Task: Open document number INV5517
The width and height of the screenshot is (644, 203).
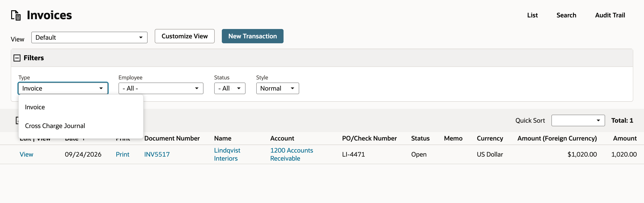Action: coord(157,154)
